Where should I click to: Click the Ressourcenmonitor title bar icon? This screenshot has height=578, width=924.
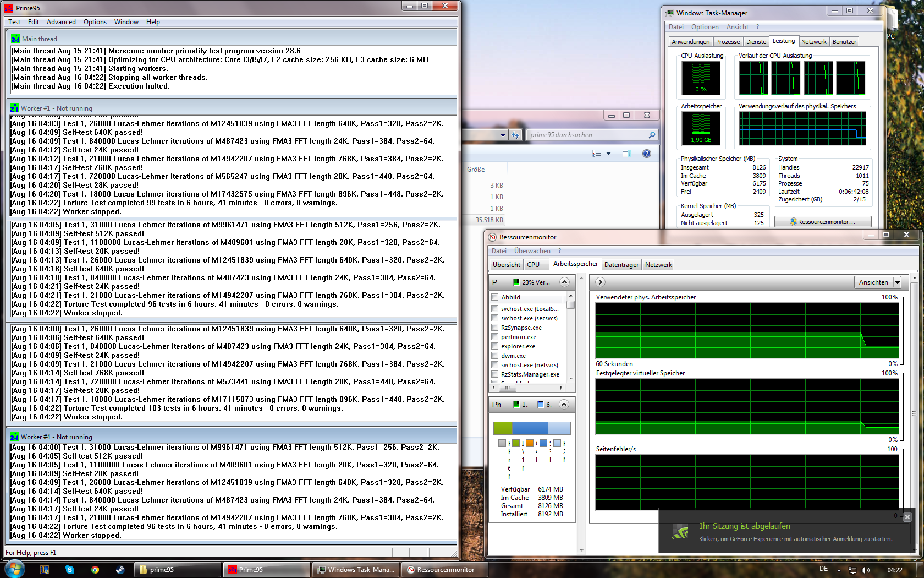click(x=493, y=237)
